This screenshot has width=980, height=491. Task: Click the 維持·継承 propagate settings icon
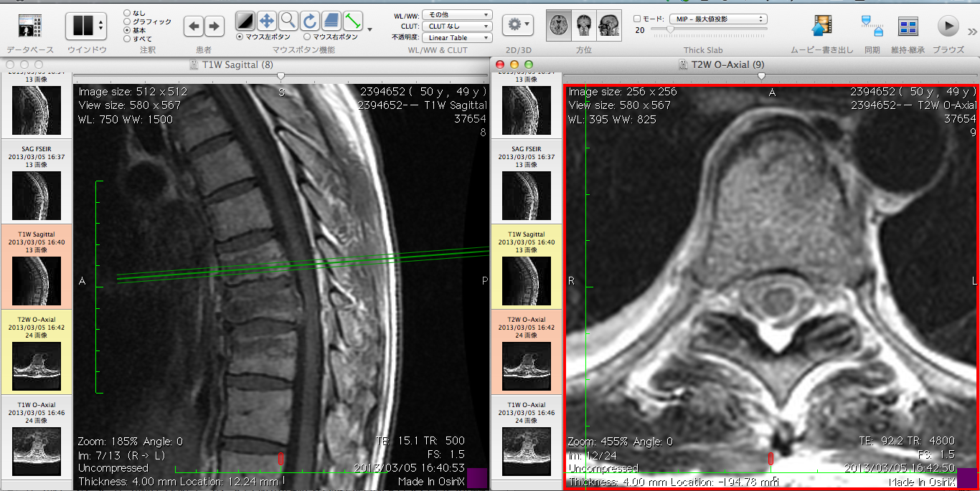point(908,27)
